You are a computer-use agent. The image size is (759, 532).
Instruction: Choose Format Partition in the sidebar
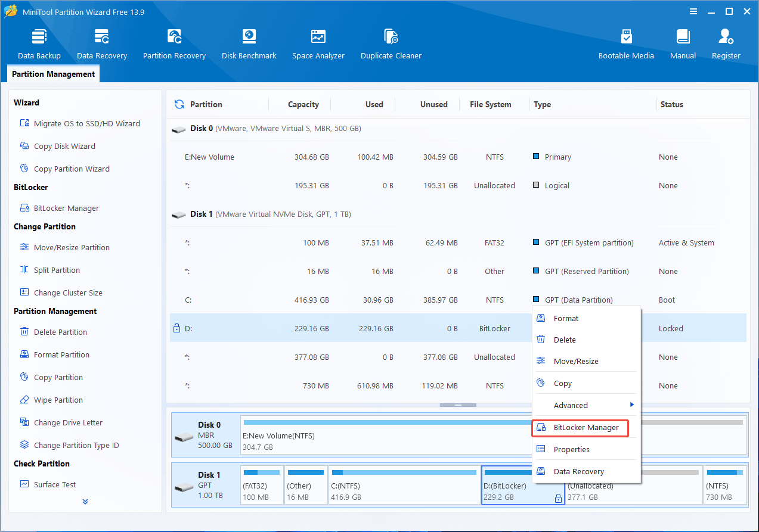[55, 354]
